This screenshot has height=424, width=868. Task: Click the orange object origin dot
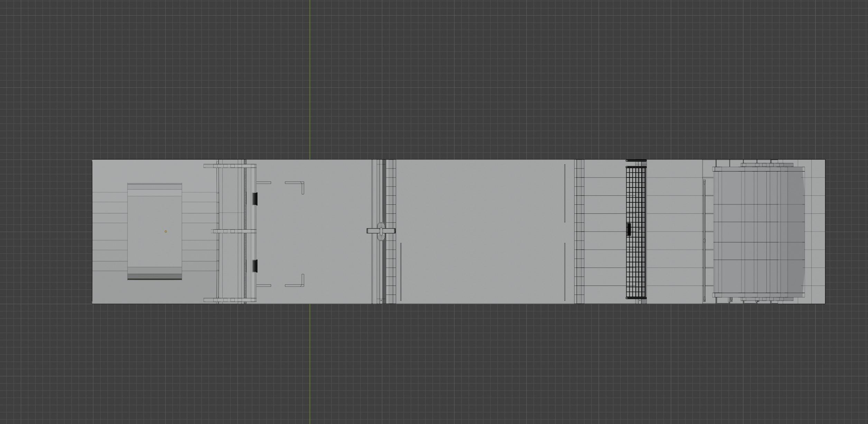coord(166,232)
